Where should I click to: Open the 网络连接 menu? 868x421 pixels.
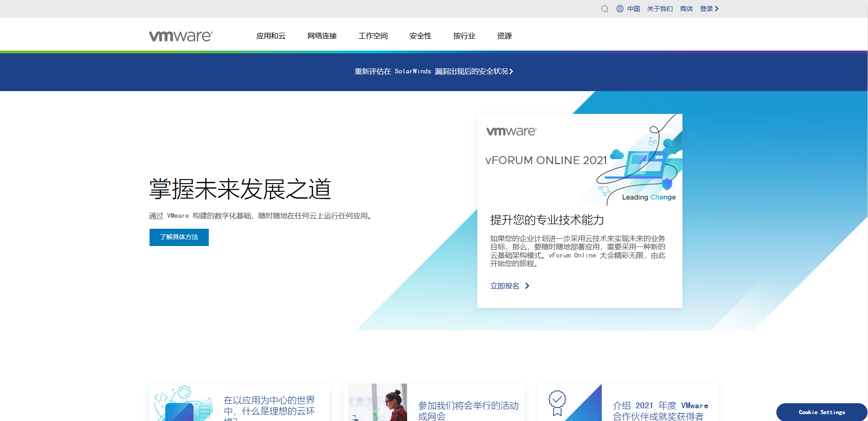(322, 36)
